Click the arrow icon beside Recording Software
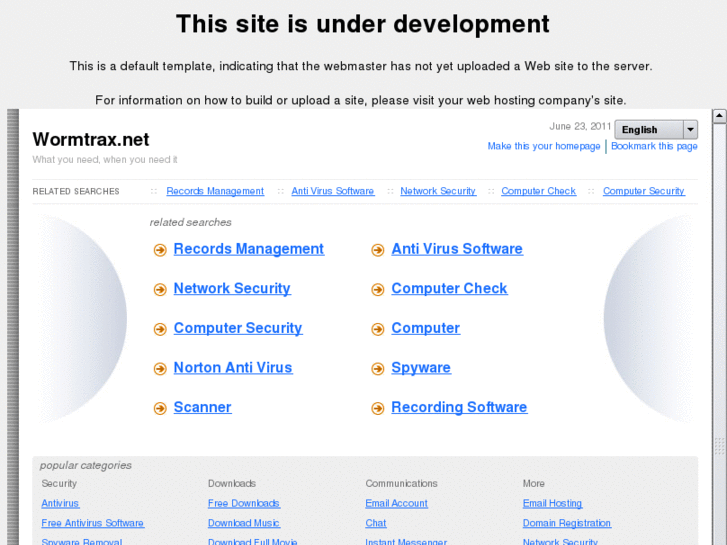This screenshot has height=545, width=727. tap(378, 408)
